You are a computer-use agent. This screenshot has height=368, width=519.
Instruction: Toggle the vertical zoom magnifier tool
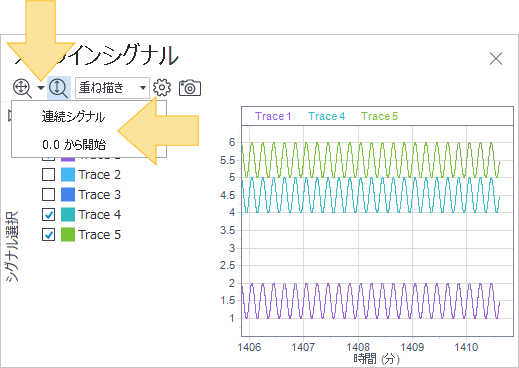(x=59, y=88)
